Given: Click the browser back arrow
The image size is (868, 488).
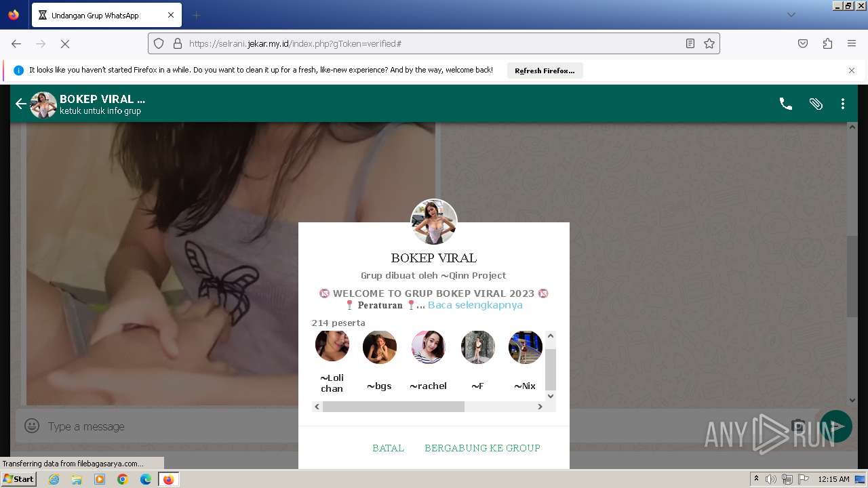Looking at the screenshot, I should 16,43.
